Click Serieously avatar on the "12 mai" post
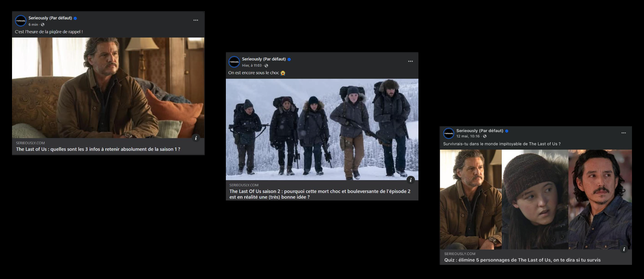Viewport: 644px width, 279px height. (449, 133)
